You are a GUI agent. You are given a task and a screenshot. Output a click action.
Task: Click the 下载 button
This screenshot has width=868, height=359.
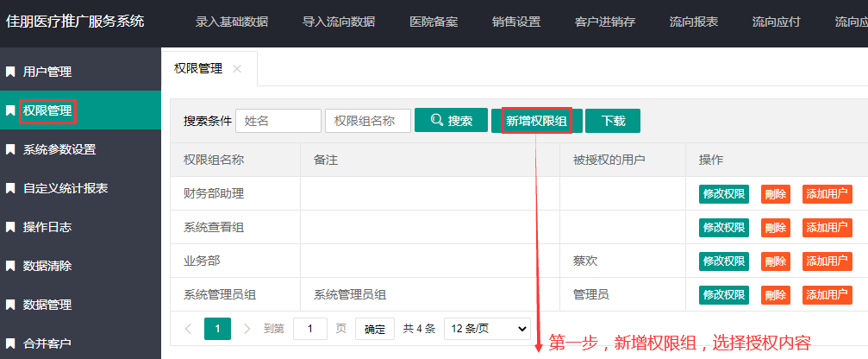613,121
